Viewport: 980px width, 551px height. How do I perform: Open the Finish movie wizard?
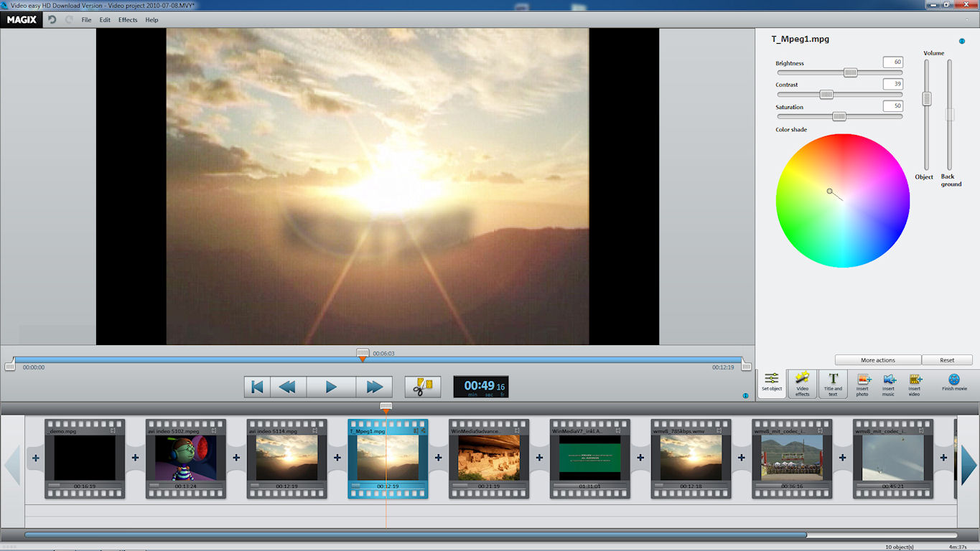(x=954, y=383)
